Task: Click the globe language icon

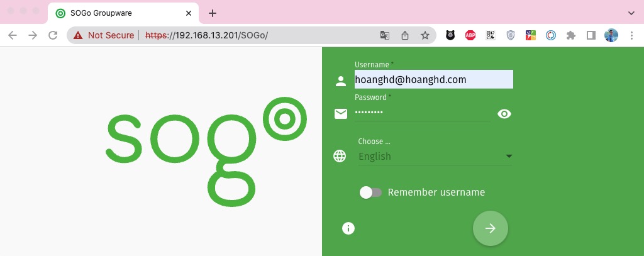Action: coord(340,156)
